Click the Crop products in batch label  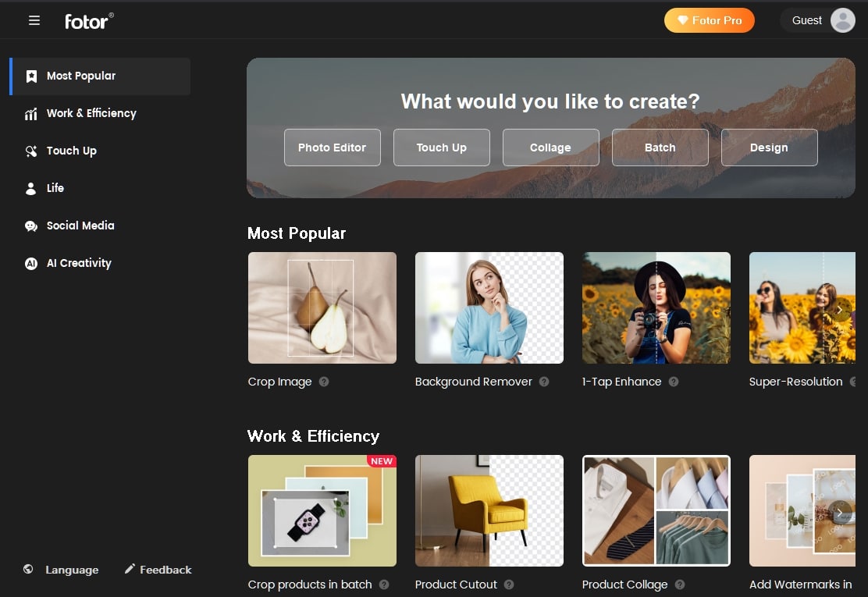tap(310, 585)
